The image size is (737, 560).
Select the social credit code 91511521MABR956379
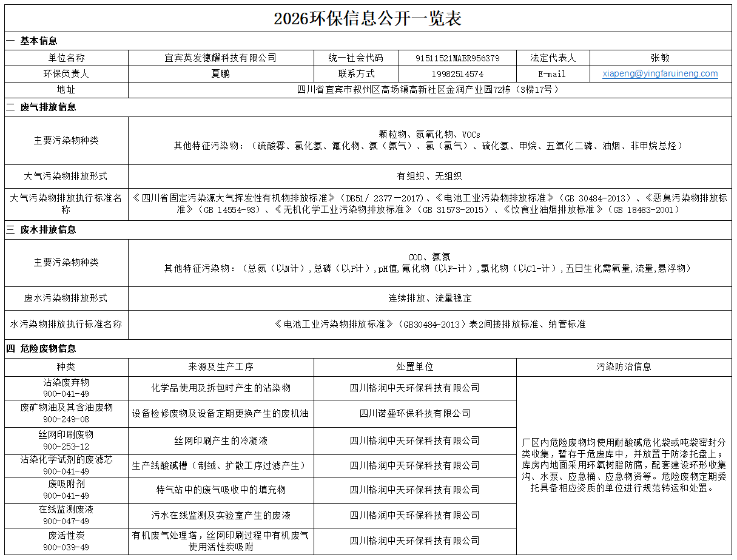(x=457, y=58)
